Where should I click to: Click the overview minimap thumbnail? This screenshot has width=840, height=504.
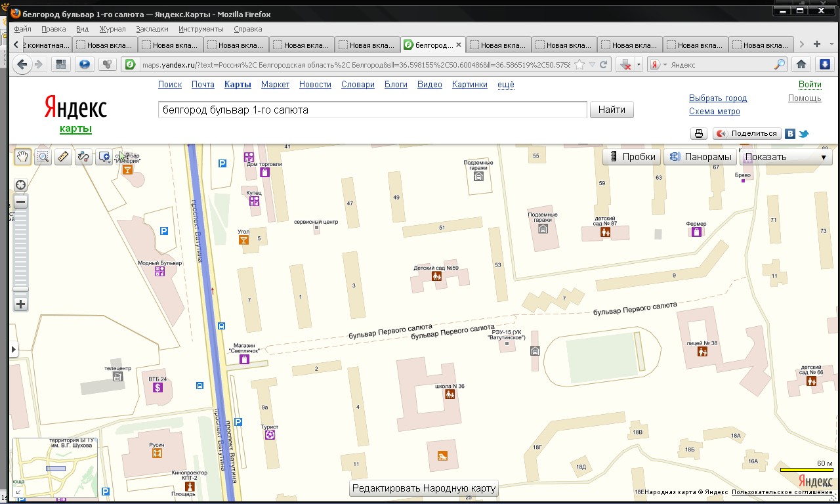[55, 468]
